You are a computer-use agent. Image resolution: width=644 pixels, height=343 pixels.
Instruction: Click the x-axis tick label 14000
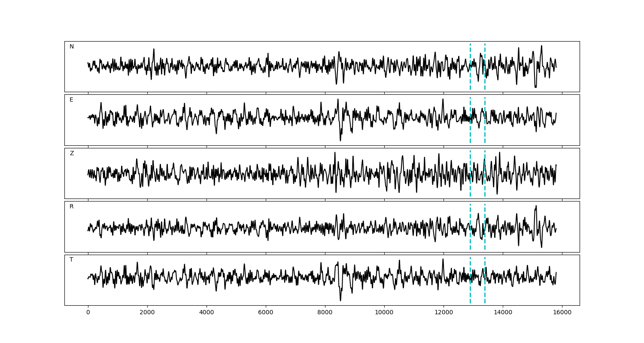[x=502, y=313]
